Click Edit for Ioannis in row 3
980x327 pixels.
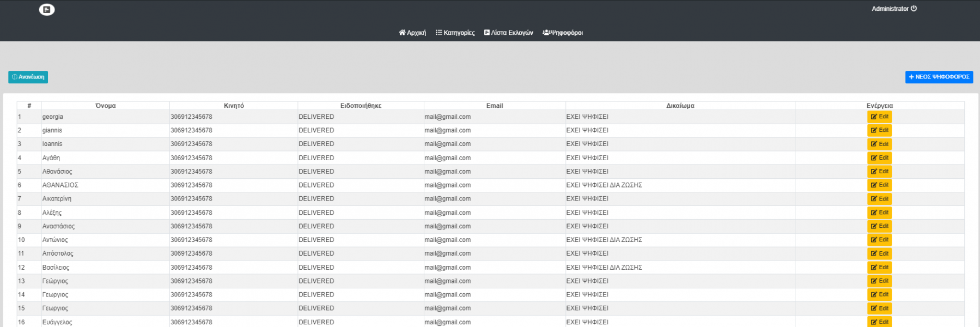point(879,144)
